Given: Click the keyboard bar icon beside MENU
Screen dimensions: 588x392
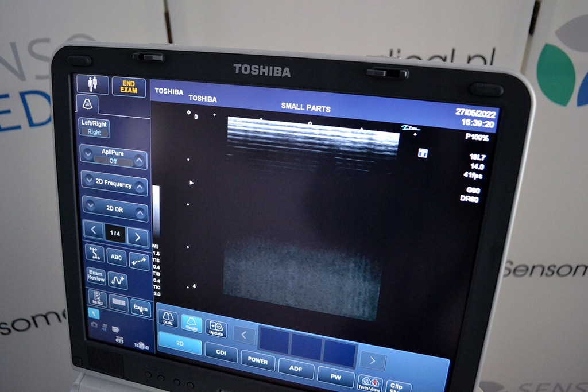Looking at the screenshot, I should pos(119,302).
